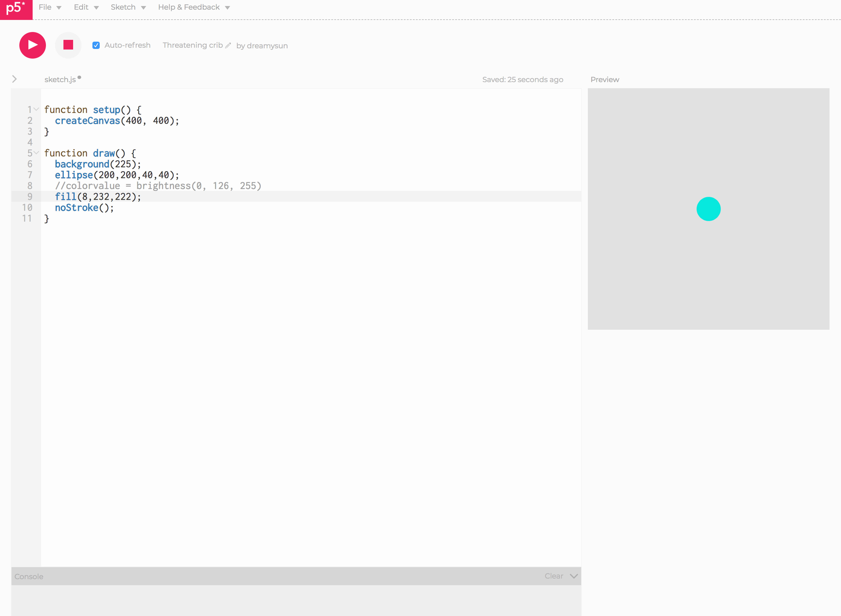The width and height of the screenshot is (841, 616).
Task: Click the background(225) code line
Action: click(98, 164)
